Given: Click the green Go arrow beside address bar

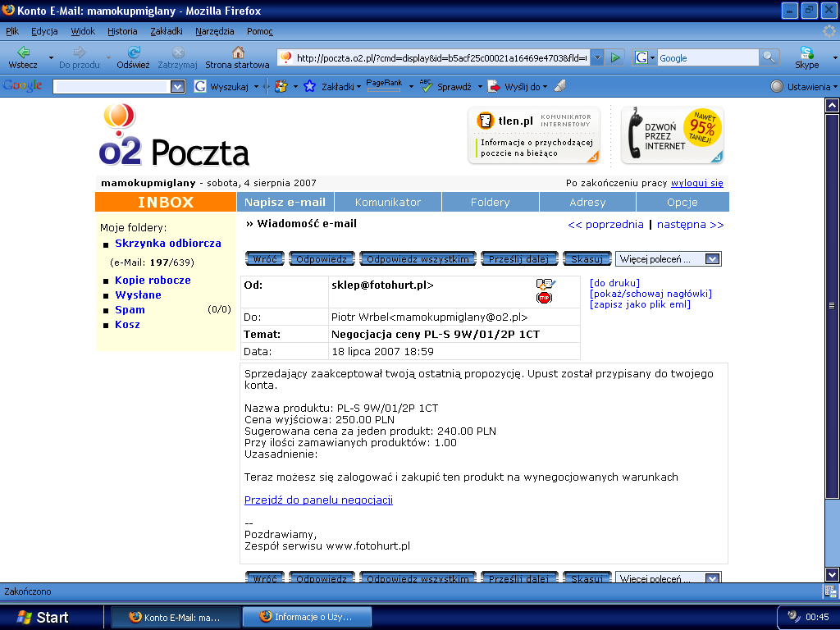Looking at the screenshot, I should 615,57.
